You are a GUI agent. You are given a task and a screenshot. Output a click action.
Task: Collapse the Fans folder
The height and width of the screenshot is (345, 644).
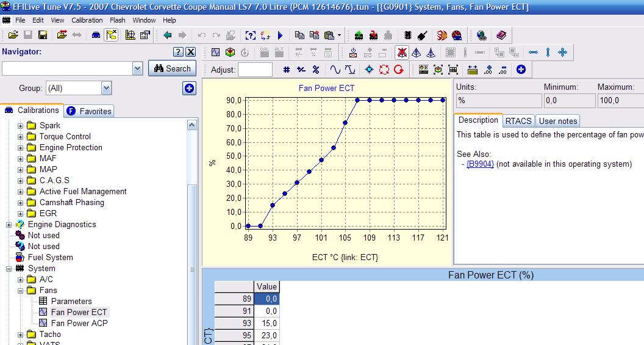click(x=20, y=291)
